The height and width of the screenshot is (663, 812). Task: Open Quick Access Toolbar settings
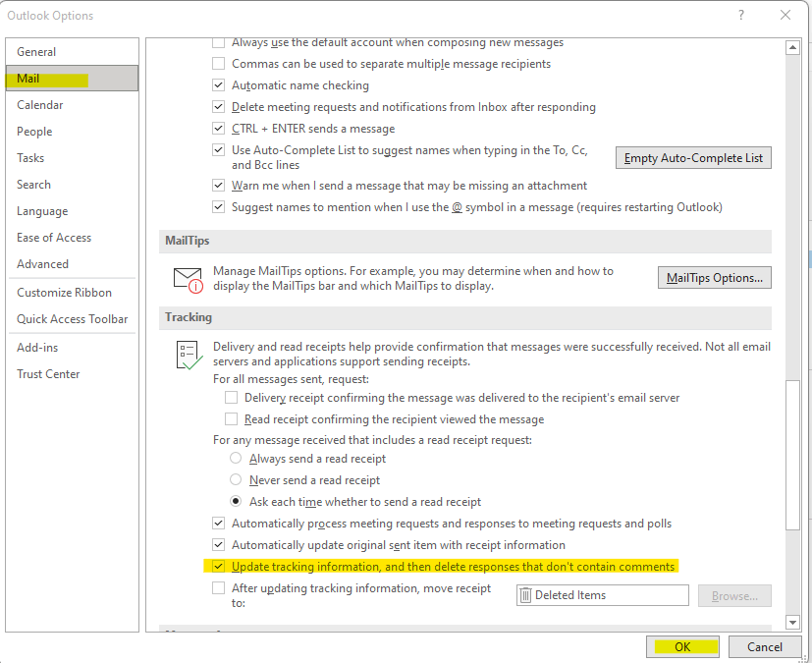tap(72, 319)
